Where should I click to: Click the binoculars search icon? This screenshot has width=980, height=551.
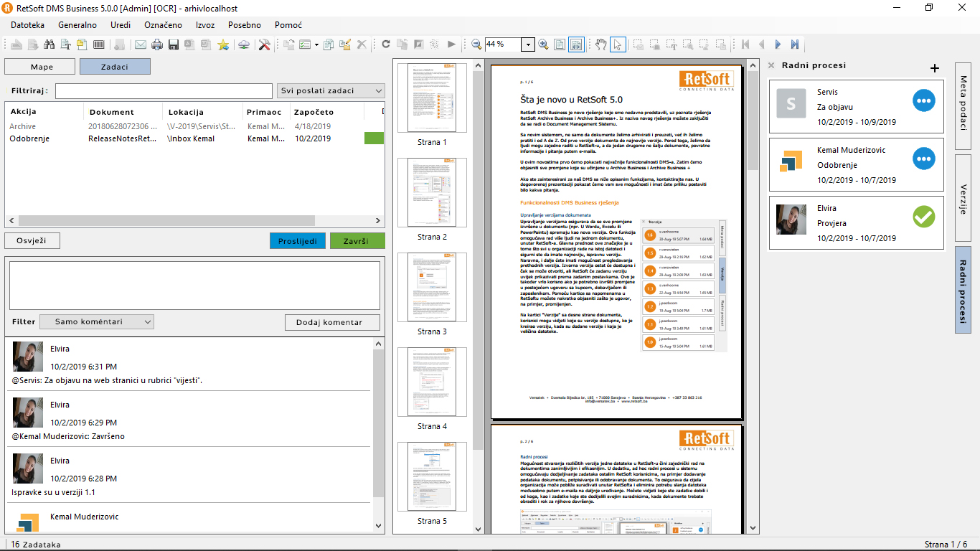coord(49,44)
